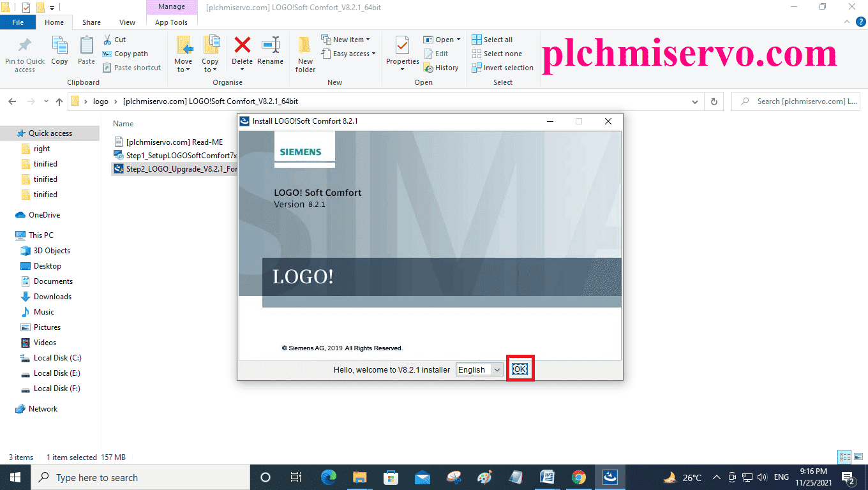This screenshot has height=490, width=868.
Task: Click the Manage contextual tab
Action: pos(171,7)
